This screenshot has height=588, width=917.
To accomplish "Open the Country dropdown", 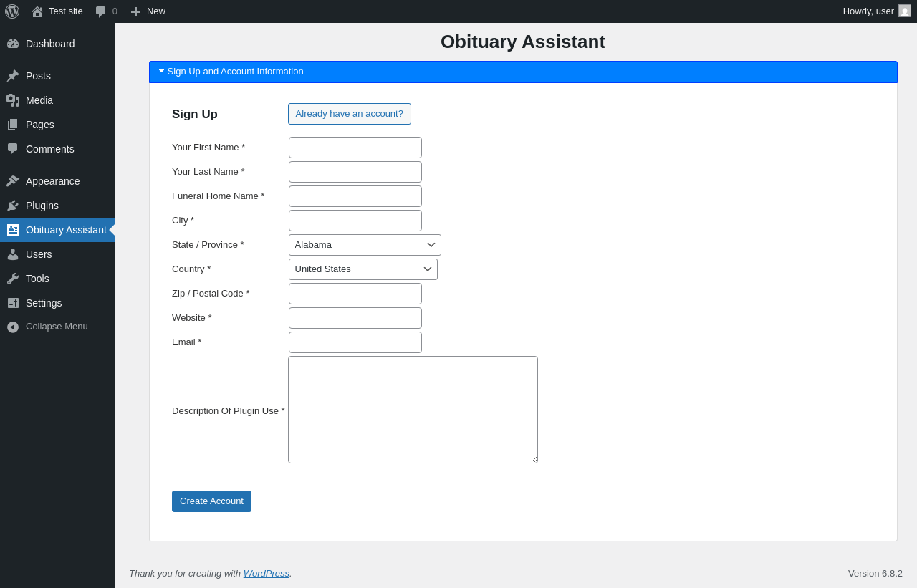I will (x=363, y=269).
